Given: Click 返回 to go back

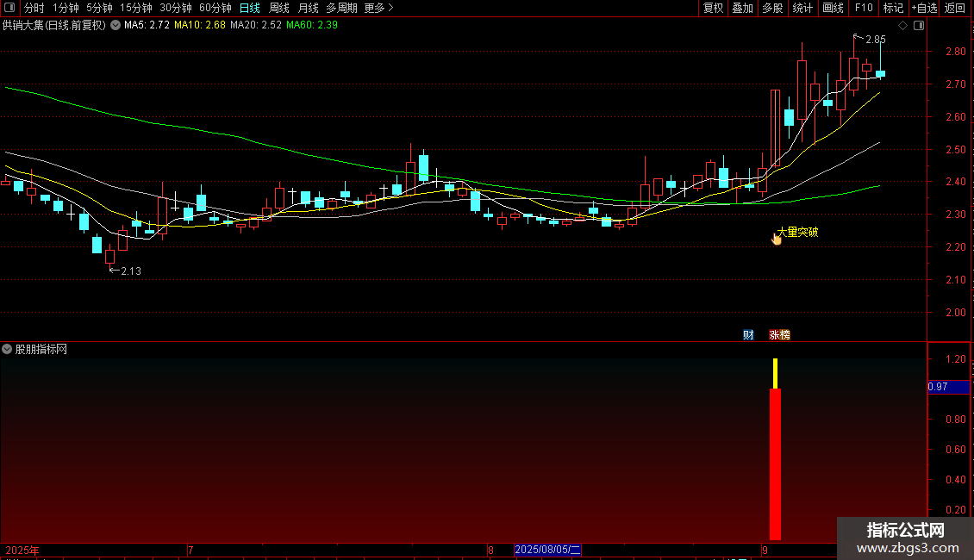Looking at the screenshot, I should click(955, 8).
